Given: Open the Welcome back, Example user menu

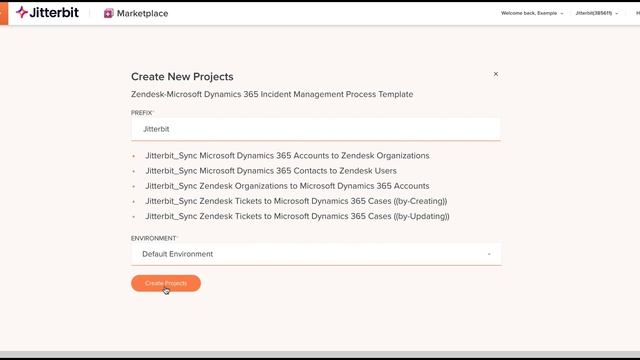Looking at the screenshot, I should [532, 13].
